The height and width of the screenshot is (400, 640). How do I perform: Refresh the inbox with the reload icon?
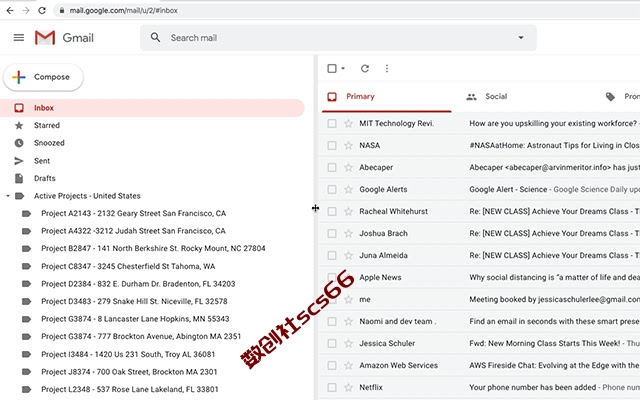coord(365,69)
